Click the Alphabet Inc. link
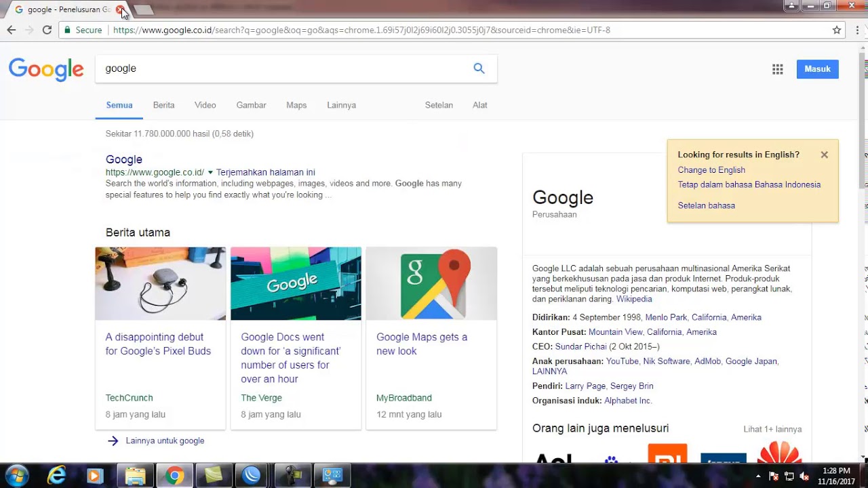 [628, 401]
